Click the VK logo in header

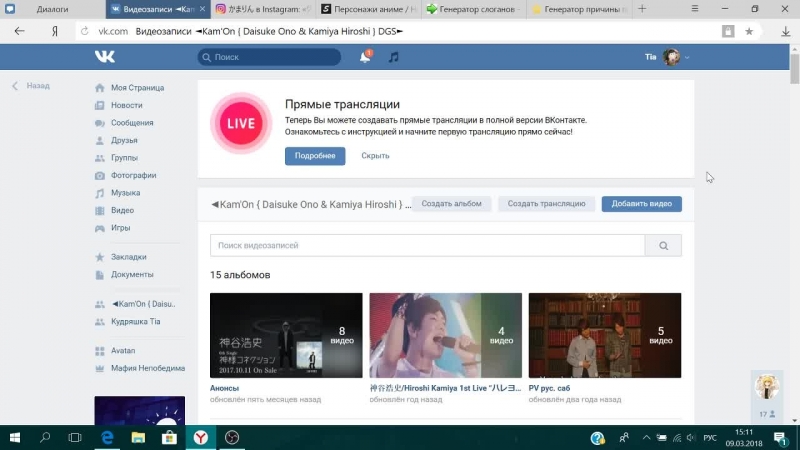pos(105,57)
